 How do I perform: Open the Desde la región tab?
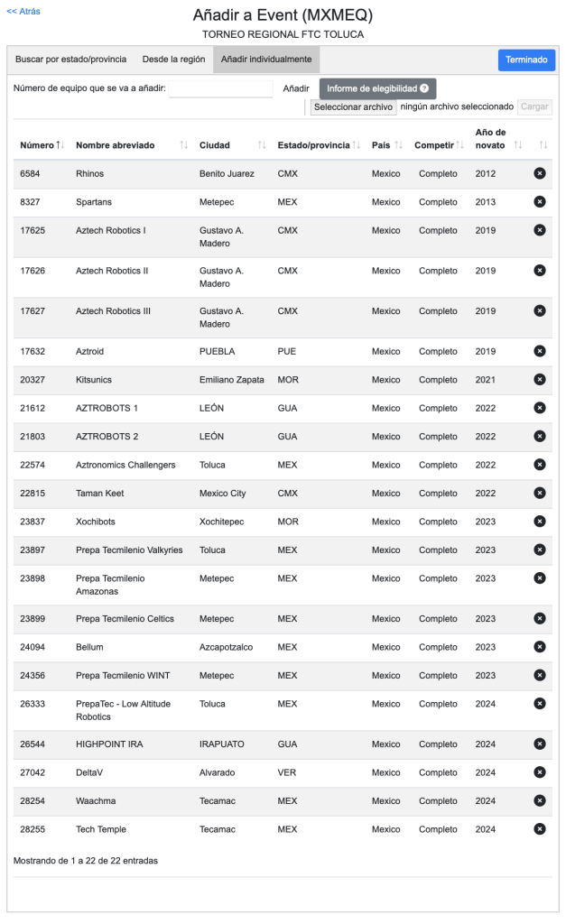pyautogui.click(x=173, y=60)
